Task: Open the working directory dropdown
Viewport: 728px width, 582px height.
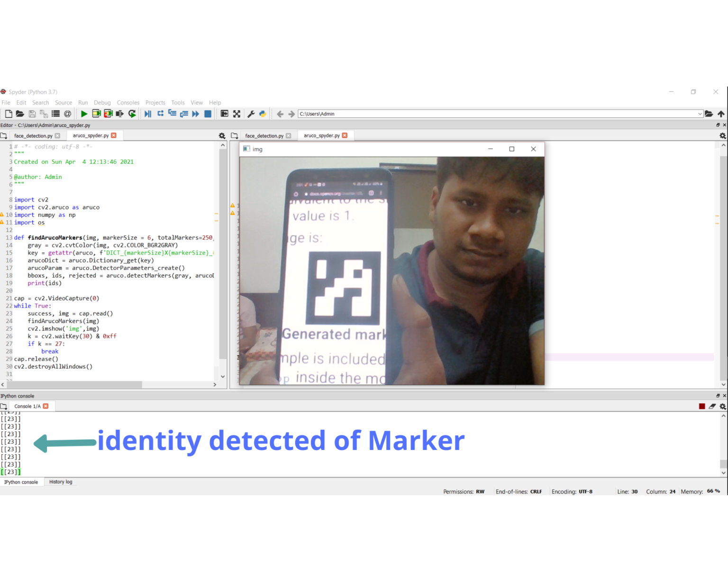Action: point(700,114)
